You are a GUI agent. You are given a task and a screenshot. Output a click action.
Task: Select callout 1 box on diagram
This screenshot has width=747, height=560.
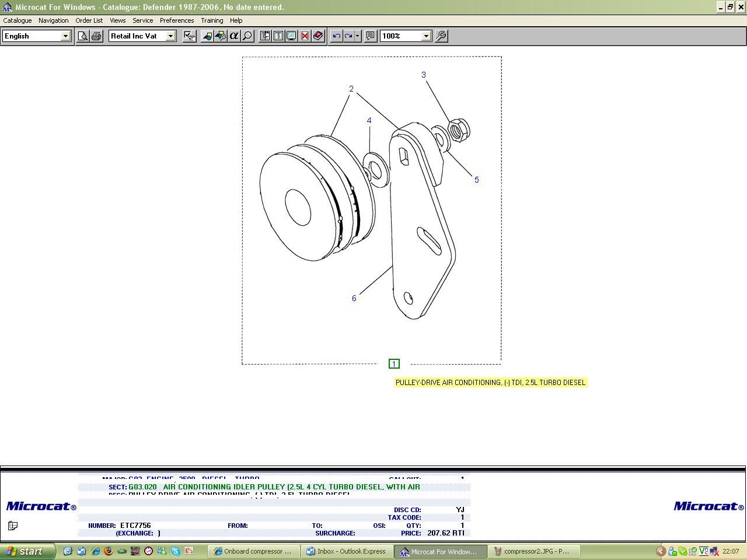click(x=394, y=364)
